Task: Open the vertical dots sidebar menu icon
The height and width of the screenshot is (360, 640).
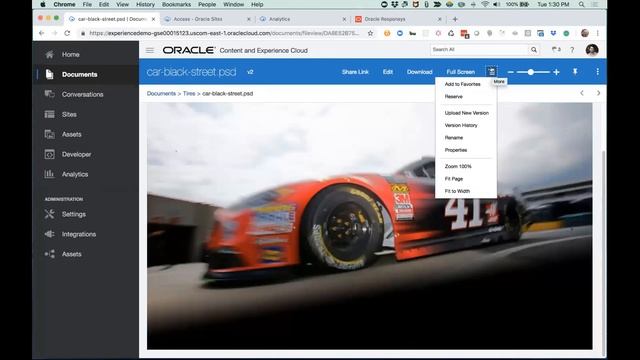Action: pos(598,72)
